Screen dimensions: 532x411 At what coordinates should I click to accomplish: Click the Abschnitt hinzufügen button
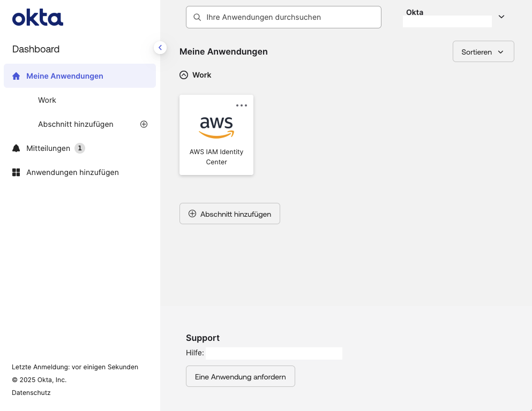pyautogui.click(x=229, y=213)
